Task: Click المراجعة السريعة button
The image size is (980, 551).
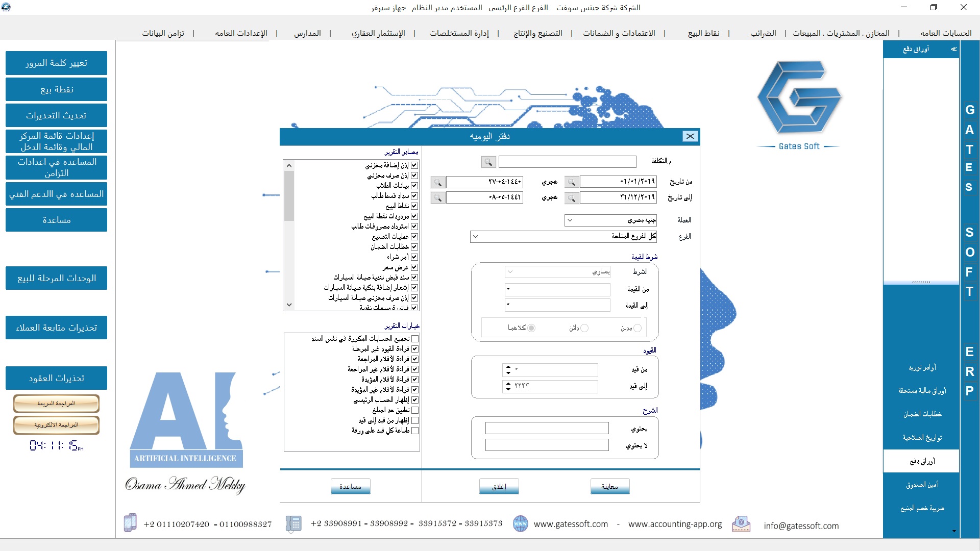Action: tap(56, 404)
